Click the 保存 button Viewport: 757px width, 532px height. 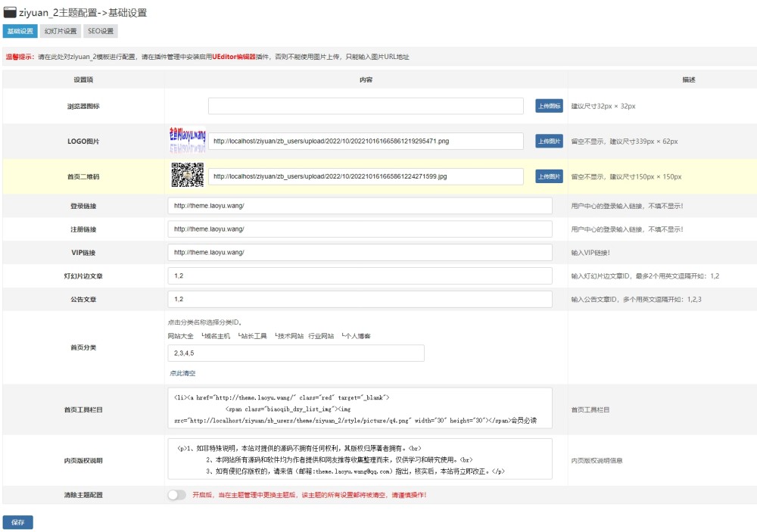(x=18, y=522)
